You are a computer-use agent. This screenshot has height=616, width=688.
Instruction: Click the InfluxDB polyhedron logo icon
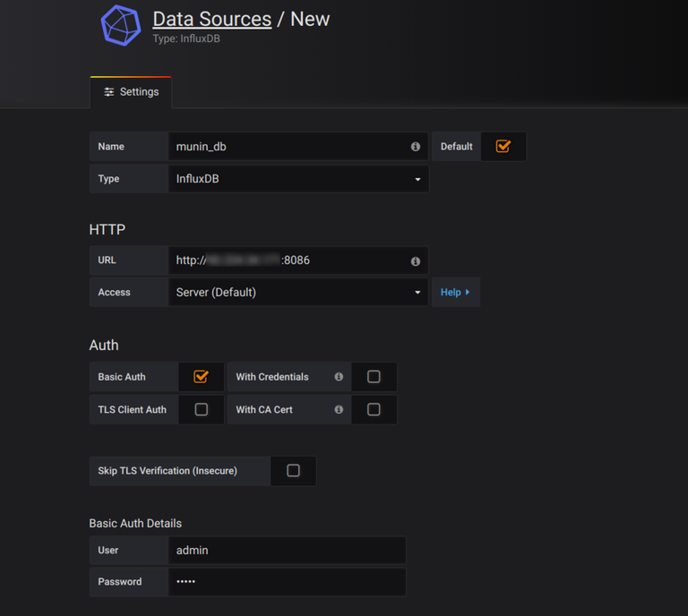(x=121, y=25)
